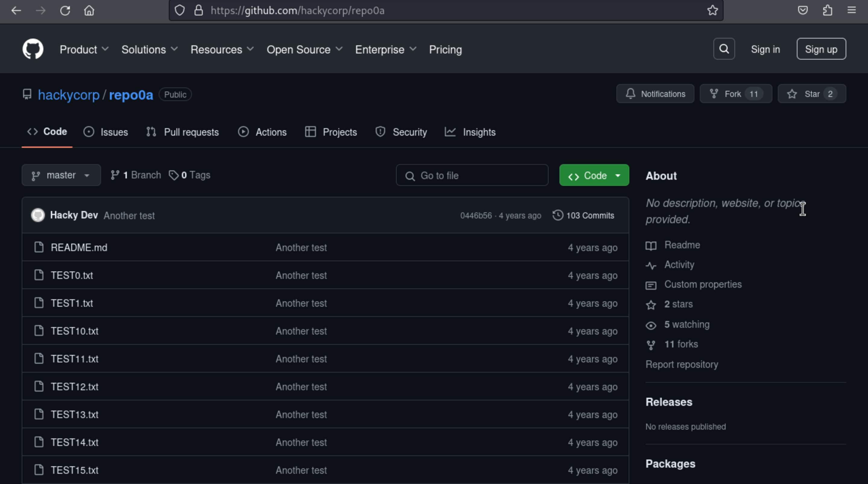Open the 103 Commits history link
868x484 pixels.
tap(583, 215)
